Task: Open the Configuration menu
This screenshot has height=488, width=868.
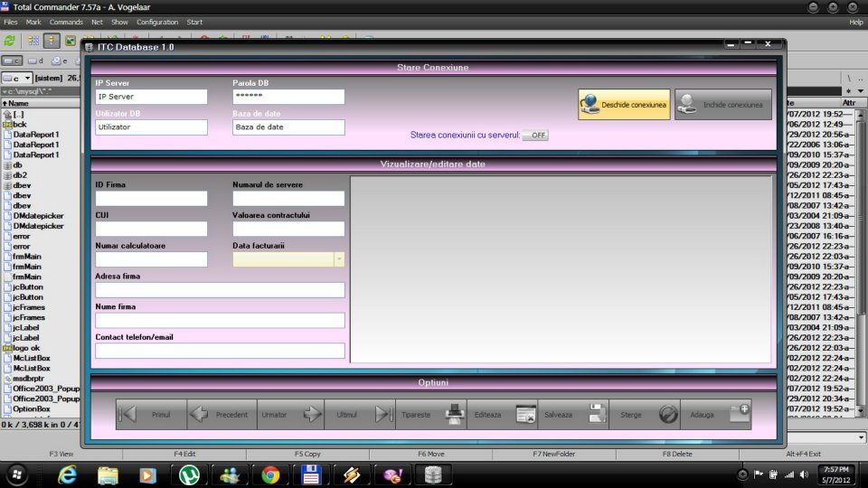Action: (157, 22)
